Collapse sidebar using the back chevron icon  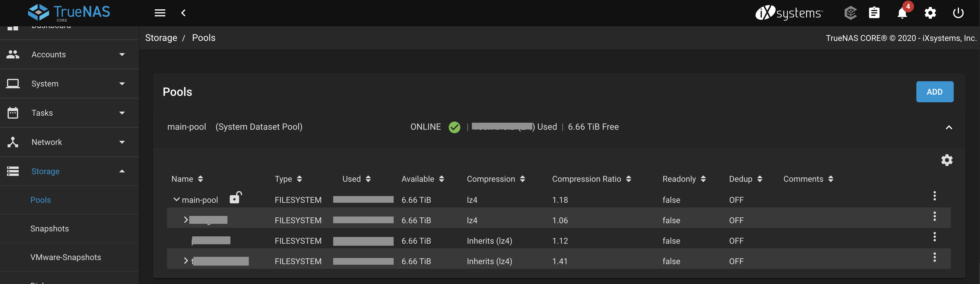tap(183, 13)
